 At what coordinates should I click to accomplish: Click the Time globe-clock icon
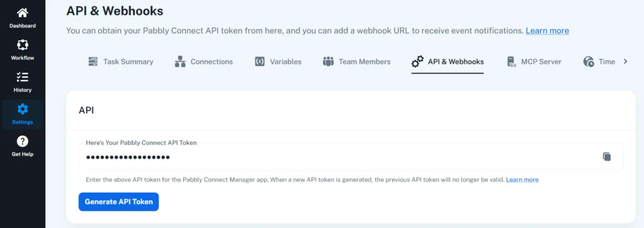click(589, 62)
